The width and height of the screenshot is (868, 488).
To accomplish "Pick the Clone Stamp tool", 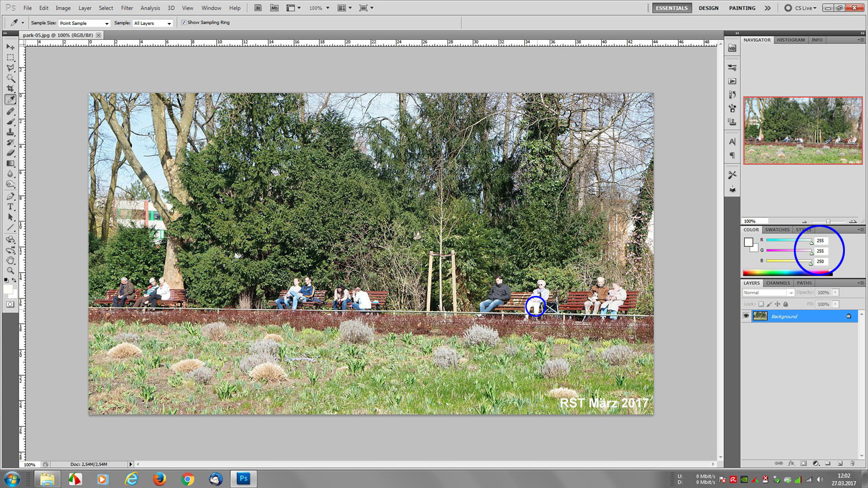I will coord(10,132).
